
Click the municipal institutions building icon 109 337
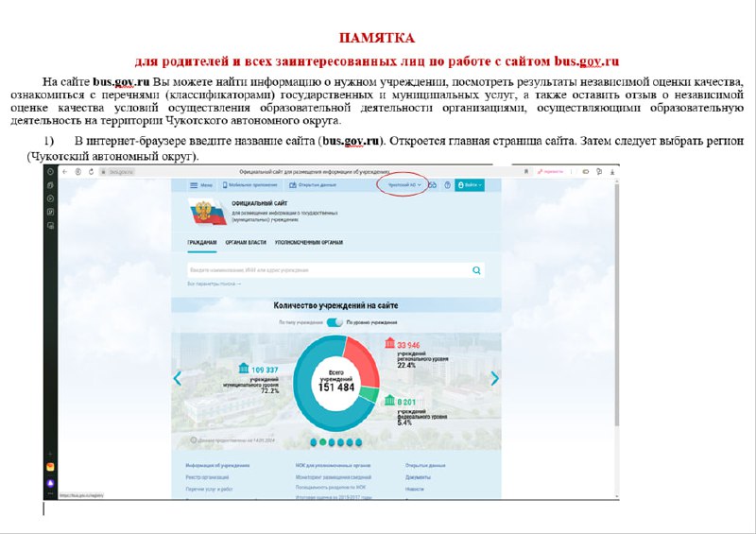pyautogui.click(x=244, y=368)
